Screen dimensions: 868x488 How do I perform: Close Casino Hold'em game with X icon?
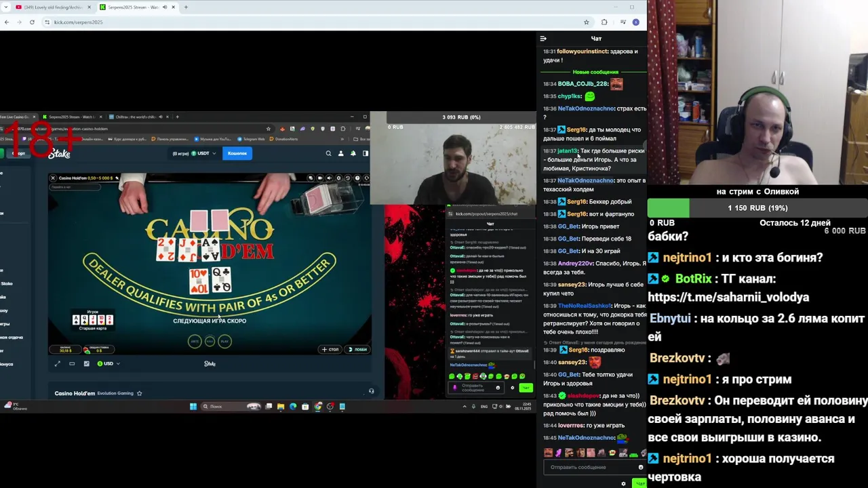pyautogui.click(x=53, y=178)
